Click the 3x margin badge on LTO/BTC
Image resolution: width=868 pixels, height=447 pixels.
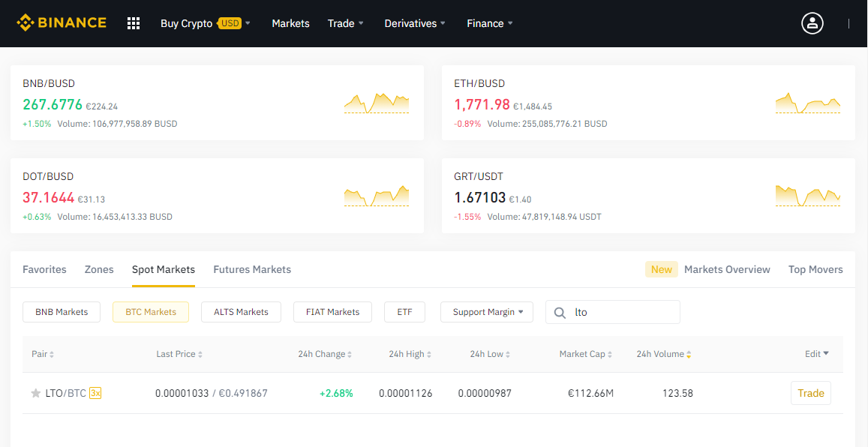point(95,393)
